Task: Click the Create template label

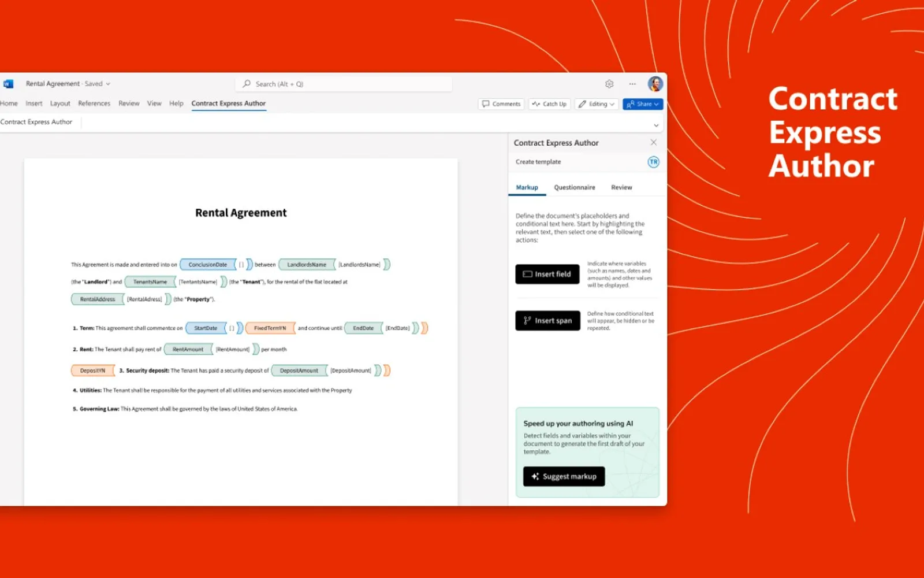Action: (538, 162)
